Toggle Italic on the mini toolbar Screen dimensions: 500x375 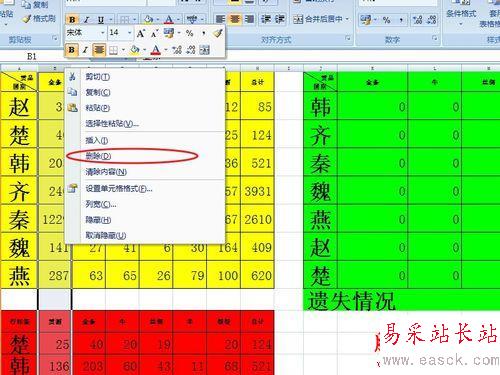click(85, 50)
